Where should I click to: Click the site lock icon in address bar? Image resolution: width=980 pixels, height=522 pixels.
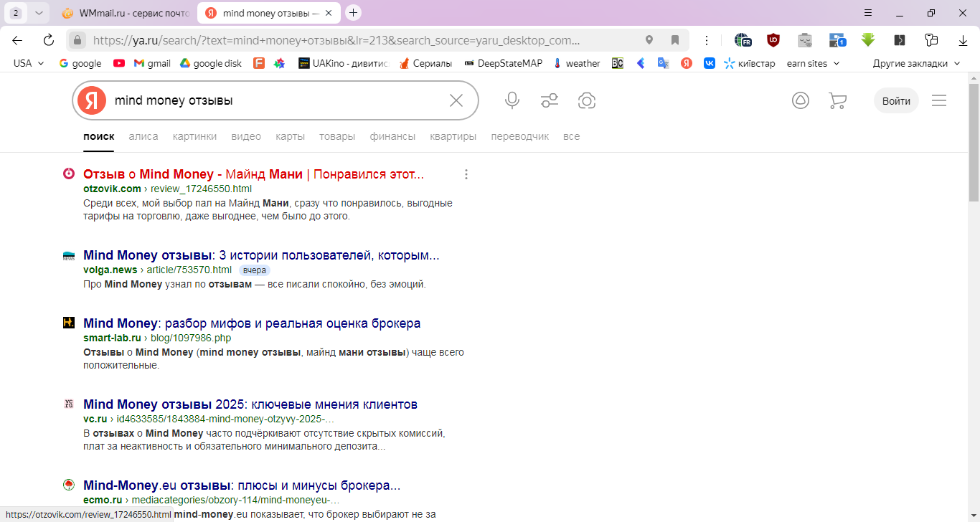78,40
